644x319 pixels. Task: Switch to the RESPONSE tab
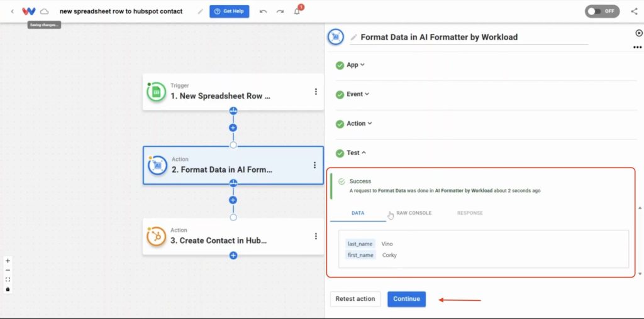tap(470, 214)
